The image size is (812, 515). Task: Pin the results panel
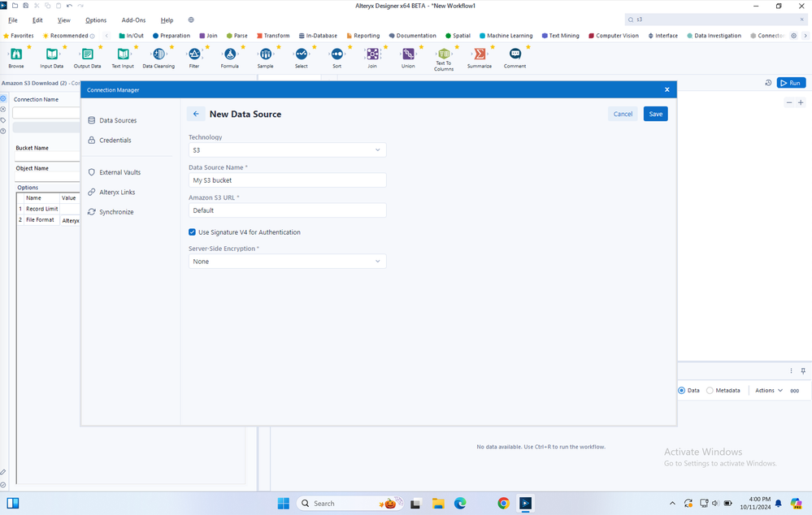803,370
